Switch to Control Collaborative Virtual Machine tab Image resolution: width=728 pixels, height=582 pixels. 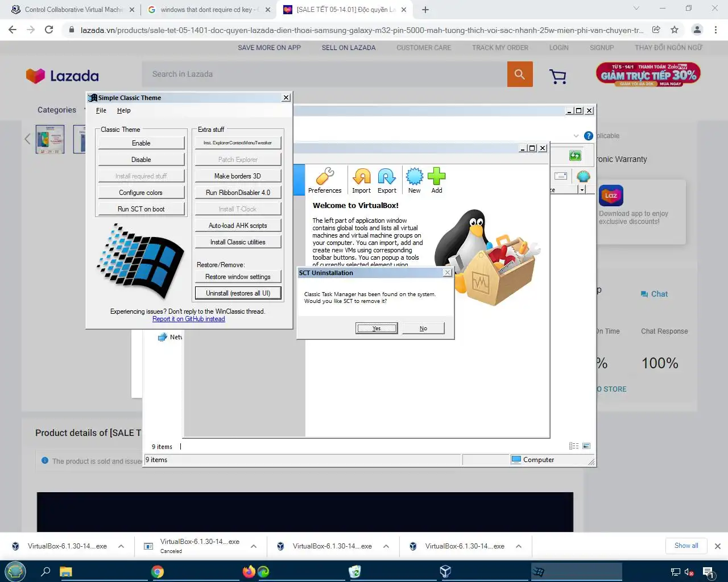[74, 10]
